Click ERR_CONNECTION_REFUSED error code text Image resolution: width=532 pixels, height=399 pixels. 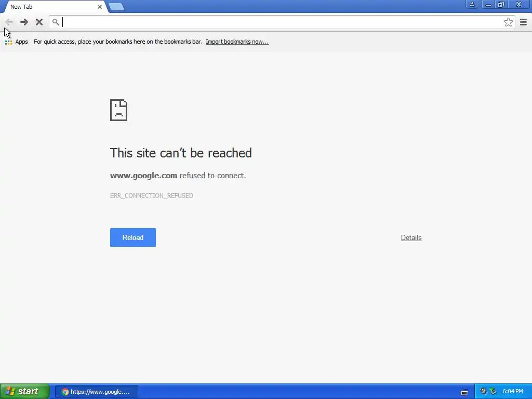point(151,196)
